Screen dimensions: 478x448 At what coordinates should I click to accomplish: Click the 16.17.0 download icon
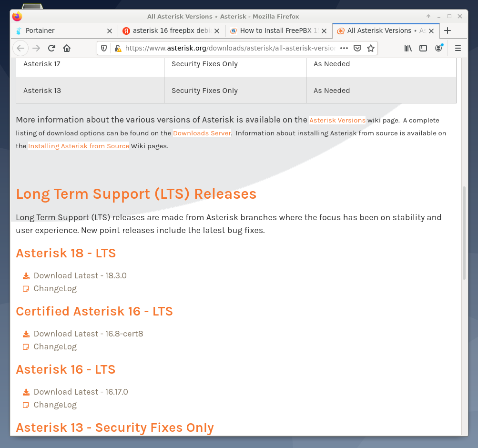26,392
